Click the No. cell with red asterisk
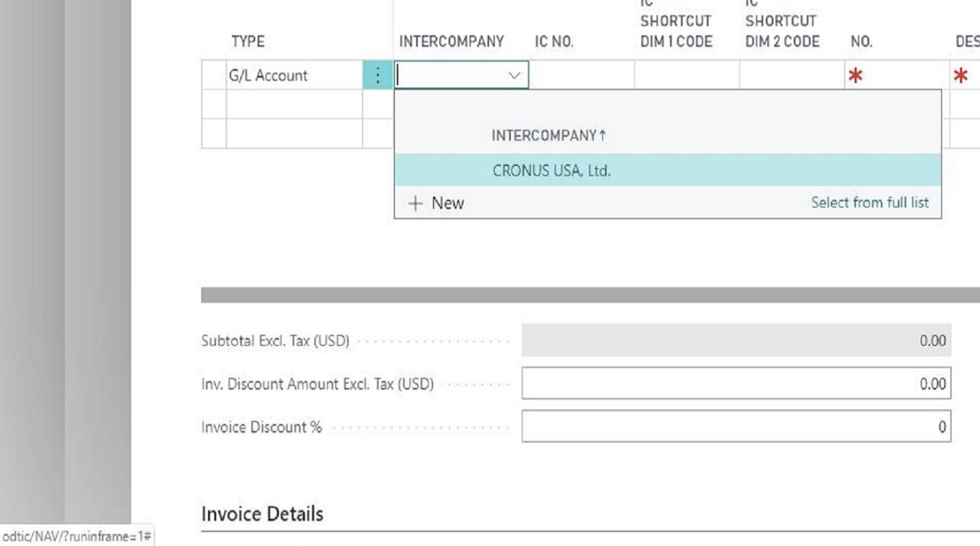The image size is (980, 546). (896, 75)
